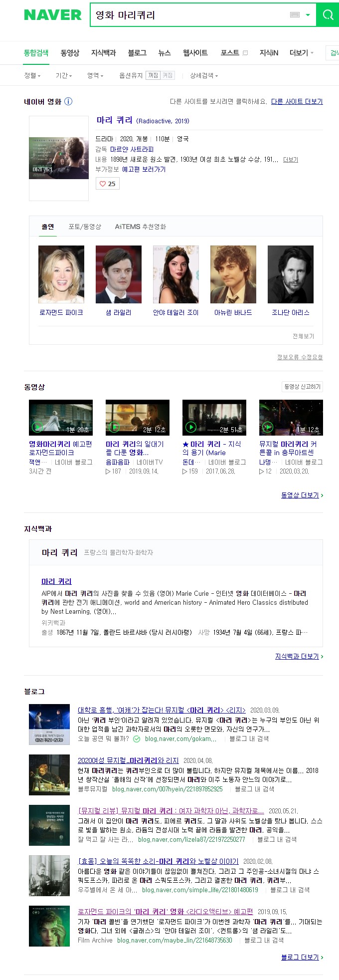Viewport: 339px width, 980px height.
Task: Click the NAVER logo
Action: 53,15
